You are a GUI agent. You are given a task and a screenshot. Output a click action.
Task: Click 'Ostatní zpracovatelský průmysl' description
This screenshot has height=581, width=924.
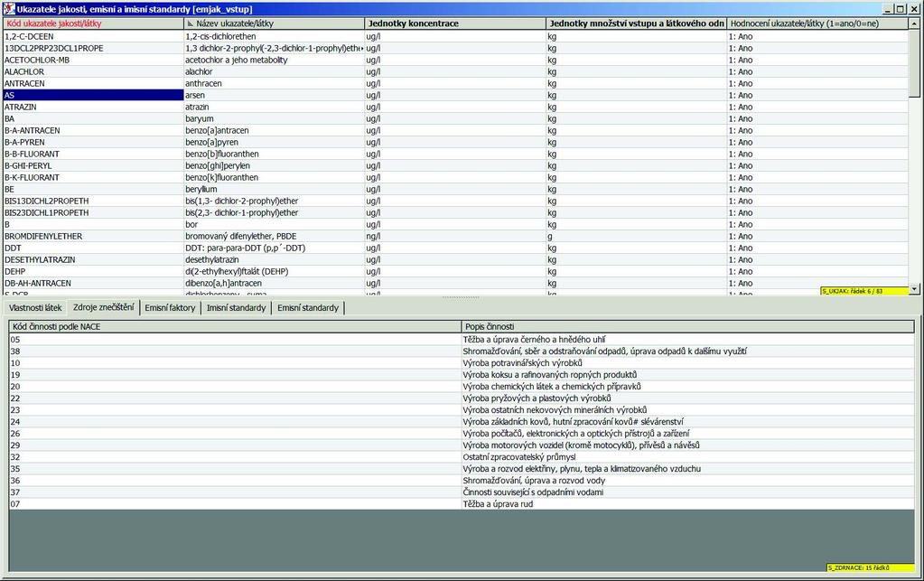click(519, 457)
